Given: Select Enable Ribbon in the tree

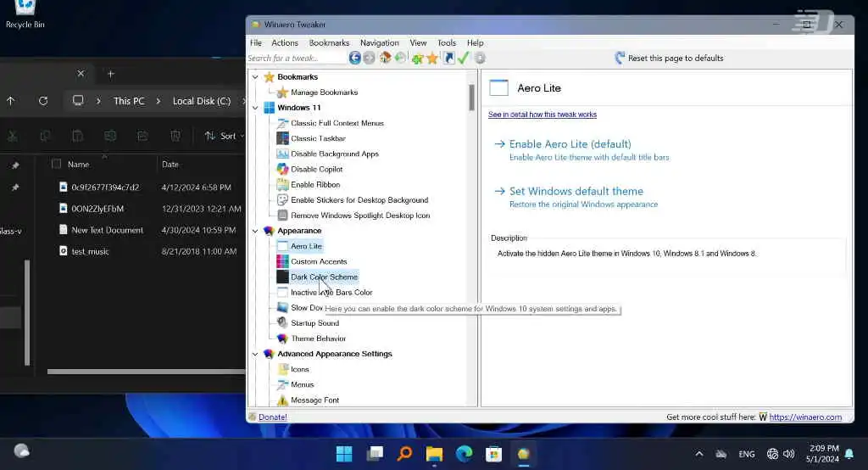Looking at the screenshot, I should click(x=315, y=185).
